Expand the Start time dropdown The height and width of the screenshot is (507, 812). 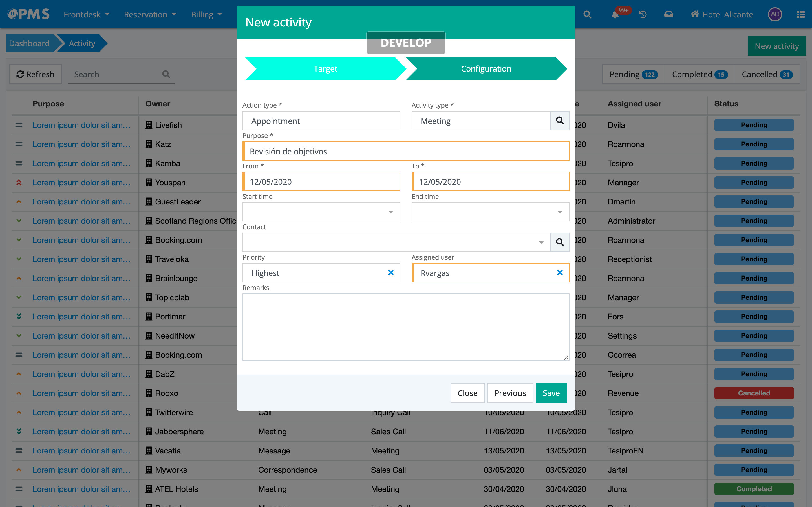coord(390,212)
